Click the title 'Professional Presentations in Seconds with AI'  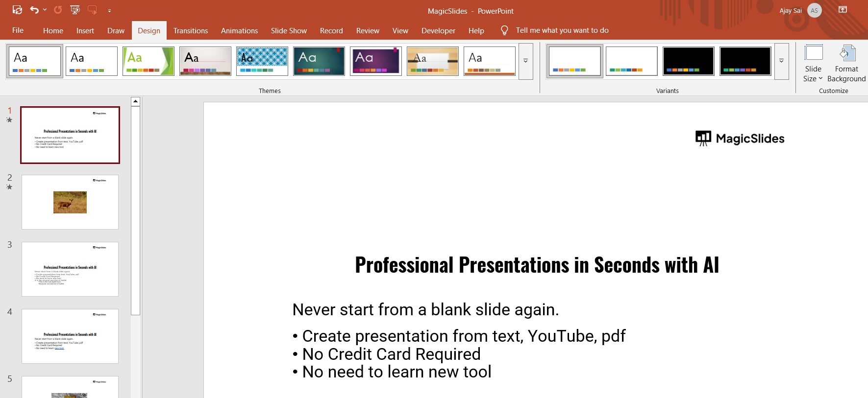(x=537, y=265)
